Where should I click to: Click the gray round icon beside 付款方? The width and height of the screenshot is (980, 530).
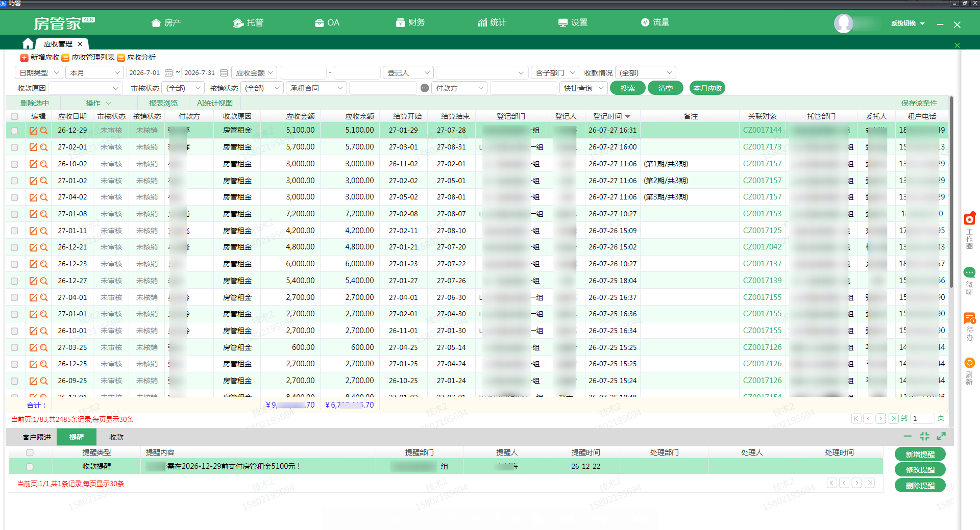(425, 88)
